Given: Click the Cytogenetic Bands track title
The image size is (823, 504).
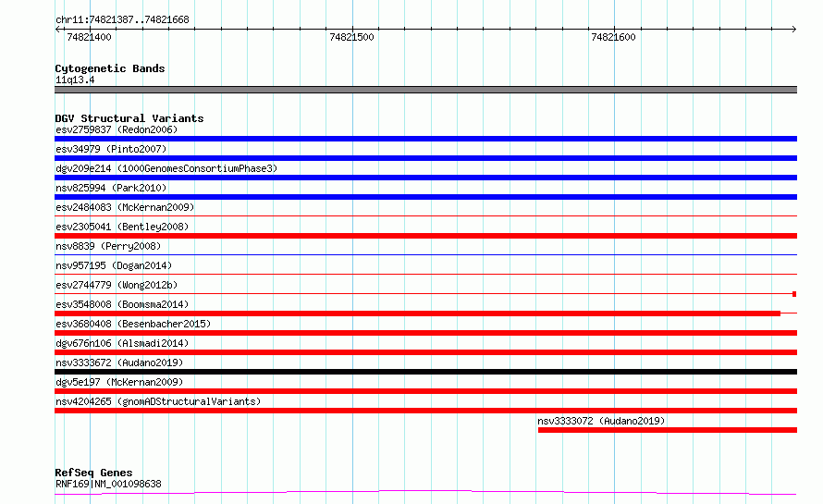Looking at the screenshot, I should click(x=110, y=68).
